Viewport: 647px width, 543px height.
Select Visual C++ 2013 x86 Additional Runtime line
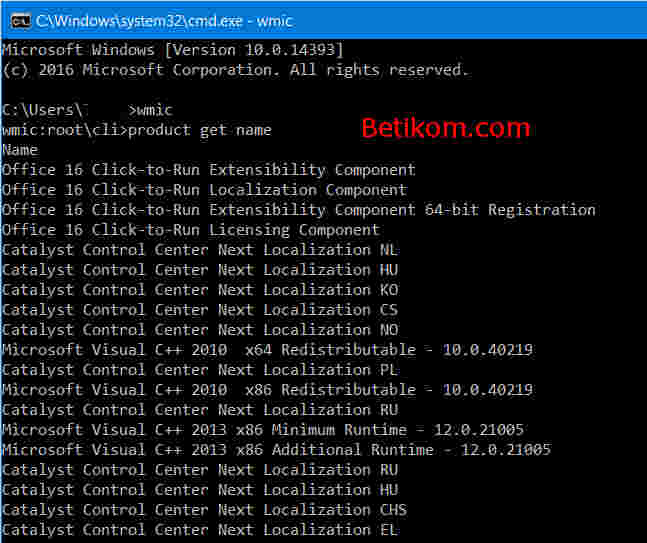point(276,449)
